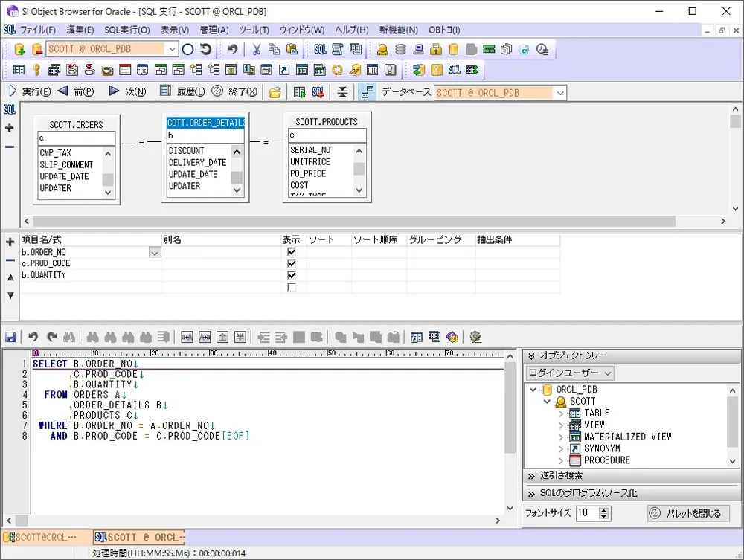The height and width of the screenshot is (560, 744).
Task: Open the ツール(T) menu
Action: click(254, 30)
